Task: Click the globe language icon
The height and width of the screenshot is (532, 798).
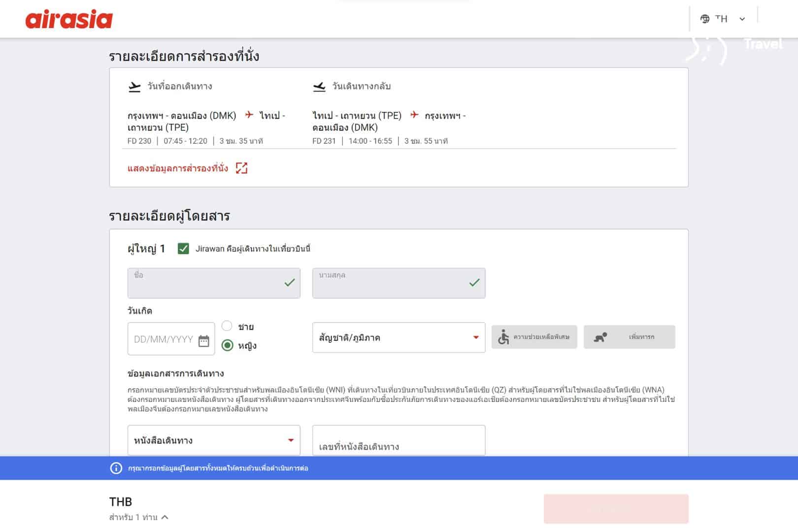Action: tap(705, 19)
